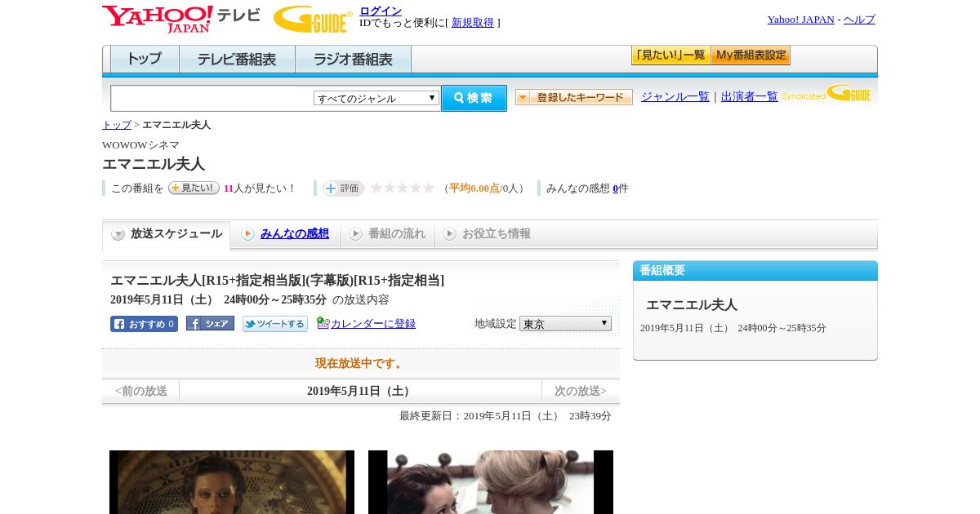Click the エマニエル夫人 title in 番組概要 panel
This screenshot has width=980, height=514.
pos(692,305)
